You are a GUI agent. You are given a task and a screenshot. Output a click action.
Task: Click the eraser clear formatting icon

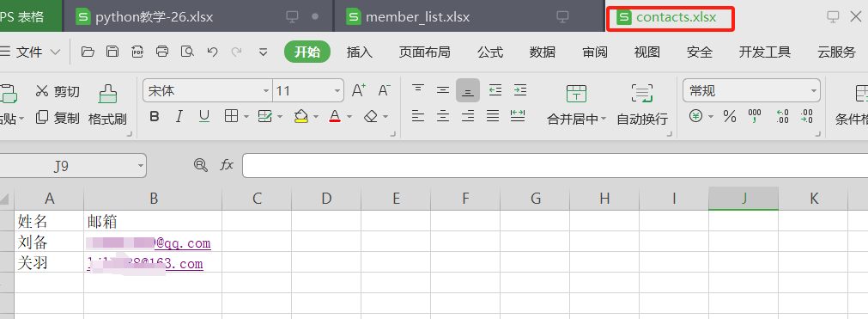click(371, 116)
